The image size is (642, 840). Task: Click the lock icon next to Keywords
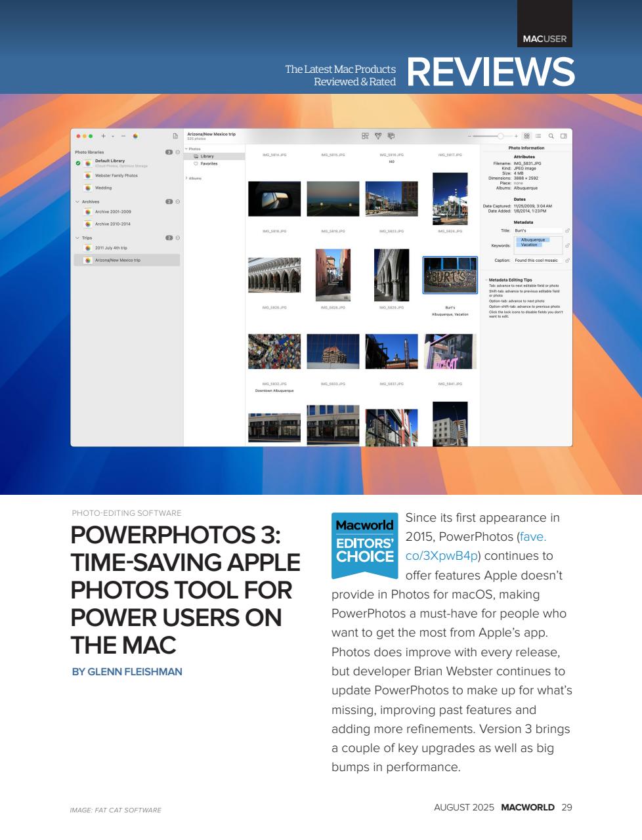coord(567,245)
